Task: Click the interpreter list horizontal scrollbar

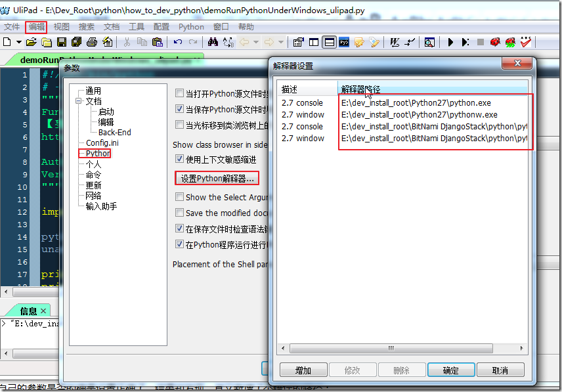Action: (402, 348)
